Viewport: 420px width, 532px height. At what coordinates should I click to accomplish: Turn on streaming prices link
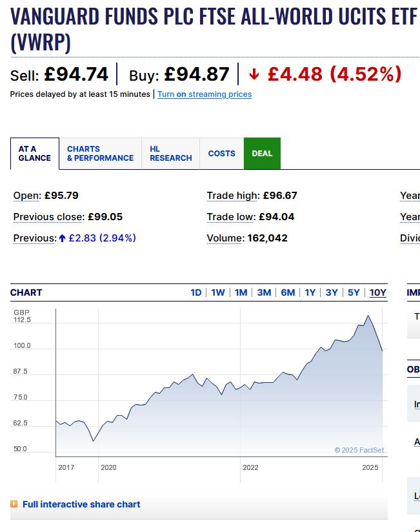(x=205, y=94)
